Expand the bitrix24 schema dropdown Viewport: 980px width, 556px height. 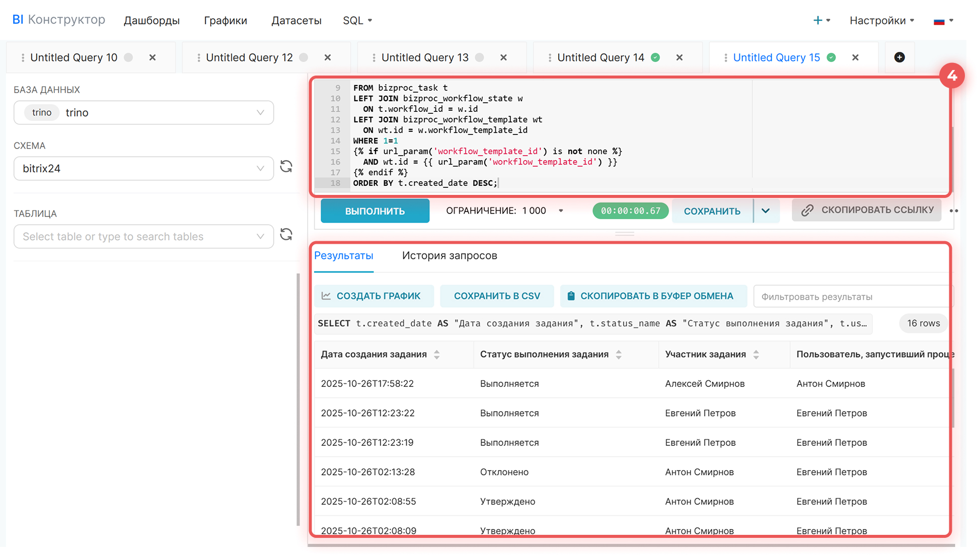[x=260, y=168]
